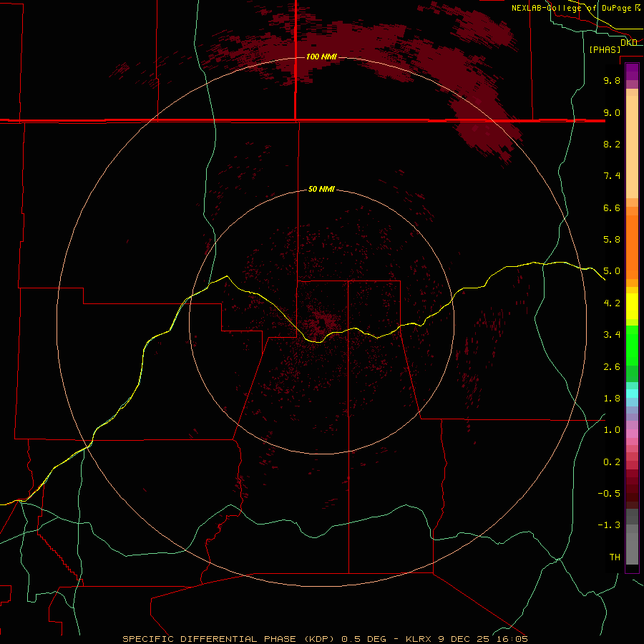Click the 100 NMI range ring label
The height and width of the screenshot is (644, 644).
click(321, 57)
